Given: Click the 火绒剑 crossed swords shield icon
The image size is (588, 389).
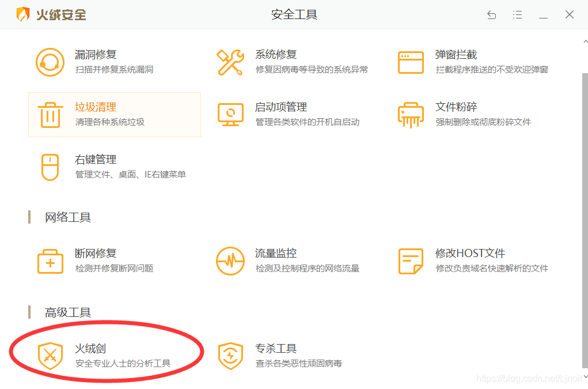Looking at the screenshot, I should coord(50,356).
